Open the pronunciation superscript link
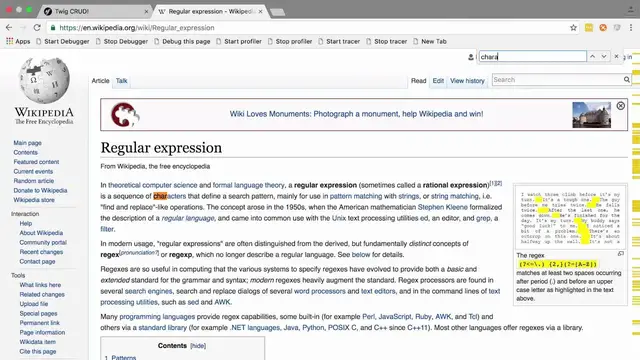The height and width of the screenshot is (360, 640). coord(140,253)
